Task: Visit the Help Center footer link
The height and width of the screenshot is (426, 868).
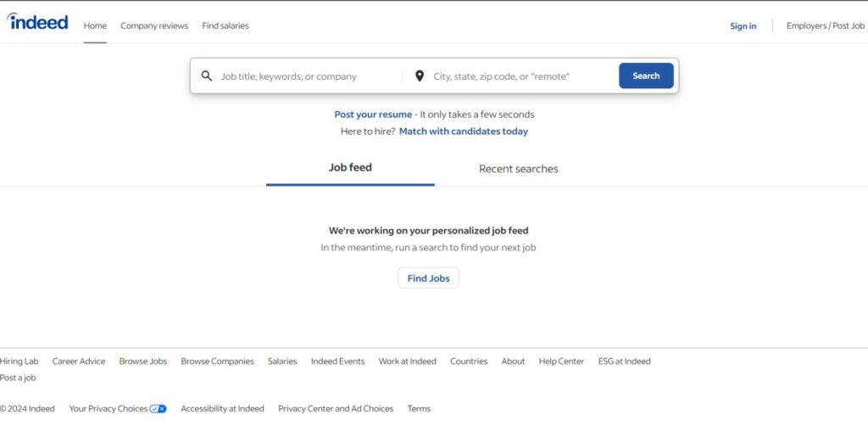Action: [x=561, y=362]
